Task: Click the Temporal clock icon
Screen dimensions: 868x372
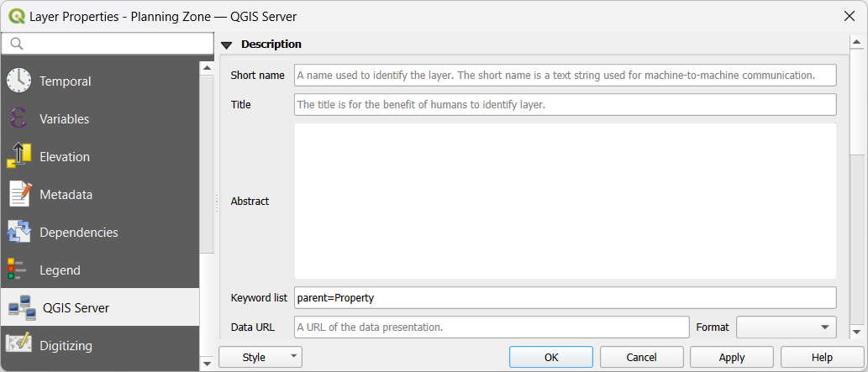Action: 18,81
